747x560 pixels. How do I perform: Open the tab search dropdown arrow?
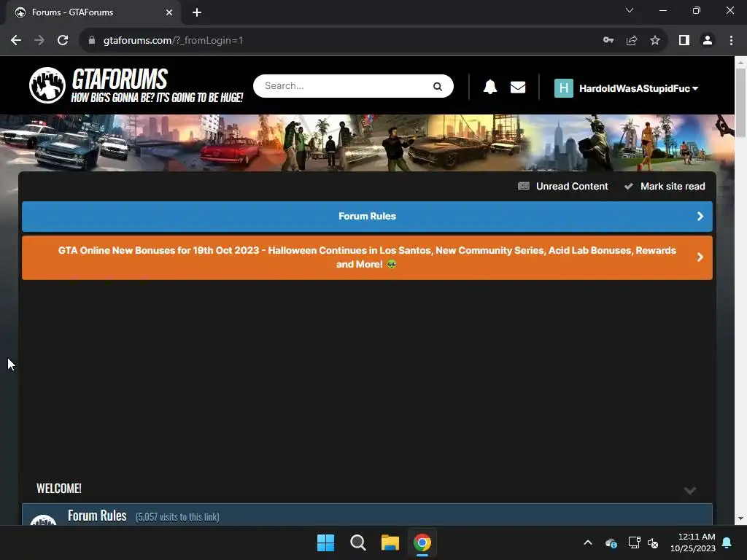click(630, 10)
